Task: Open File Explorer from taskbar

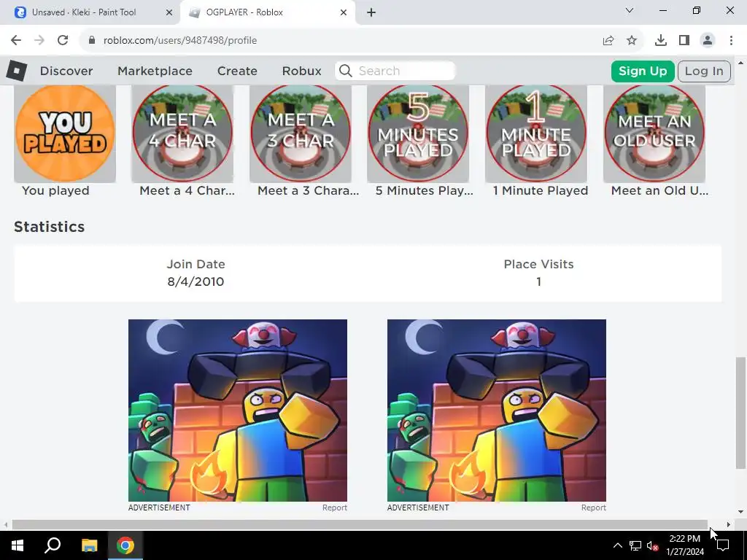Action: point(89,545)
